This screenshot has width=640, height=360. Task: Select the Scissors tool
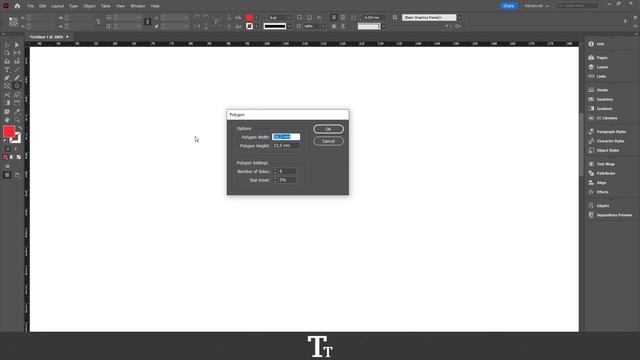(x=7, y=95)
